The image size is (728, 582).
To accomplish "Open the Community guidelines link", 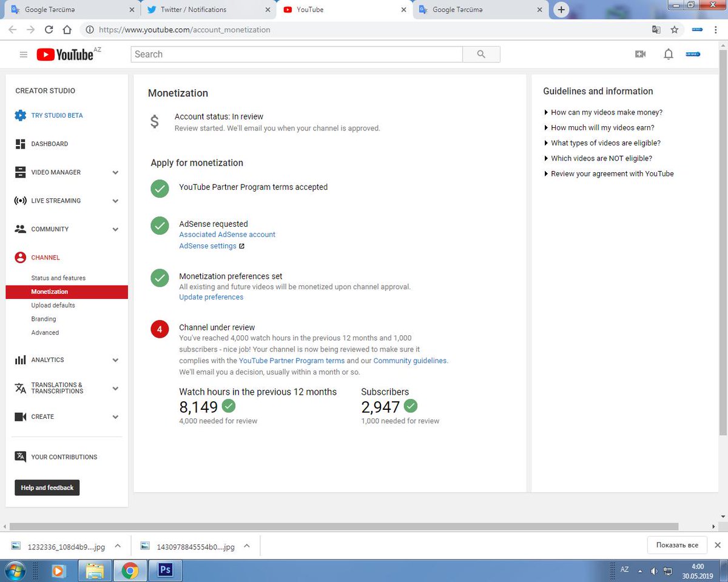I will point(410,361).
